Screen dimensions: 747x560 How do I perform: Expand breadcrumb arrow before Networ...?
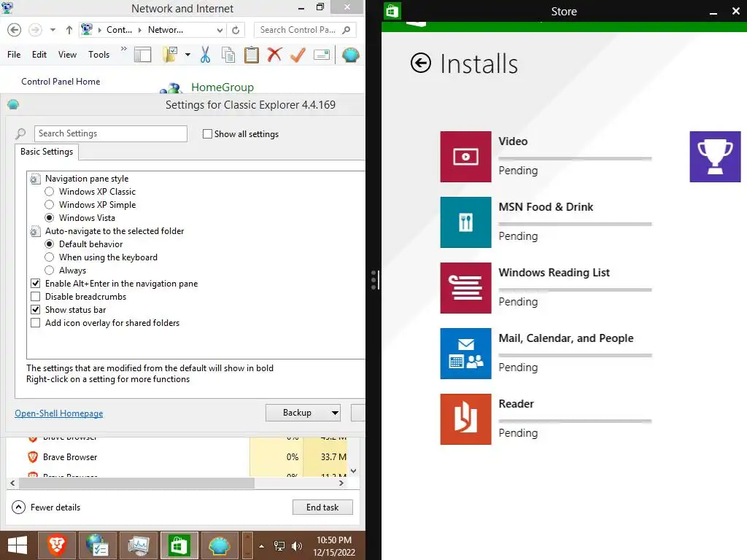[x=140, y=30]
